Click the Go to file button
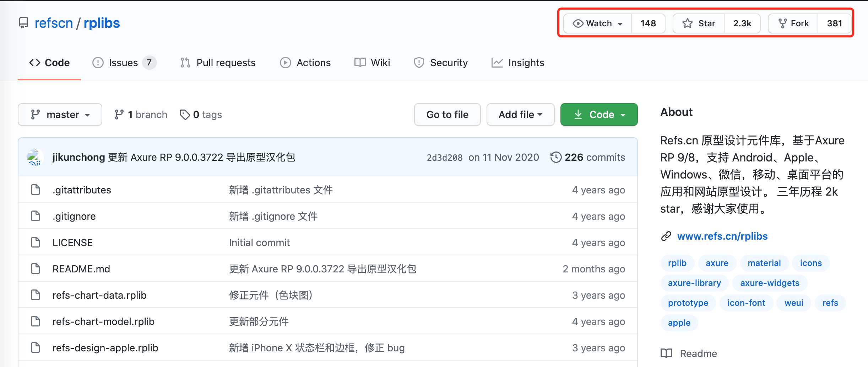Image resolution: width=868 pixels, height=367 pixels. click(447, 115)
